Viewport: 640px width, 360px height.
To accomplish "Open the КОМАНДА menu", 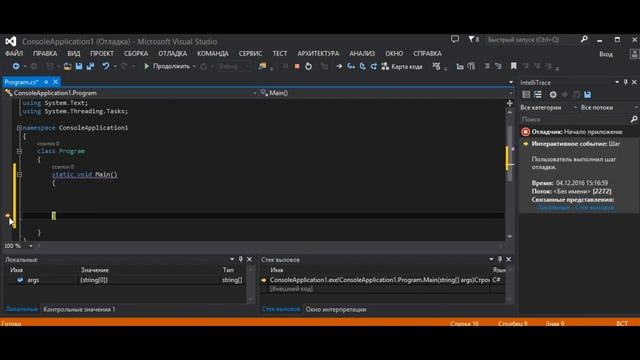I will pos(213,53).
